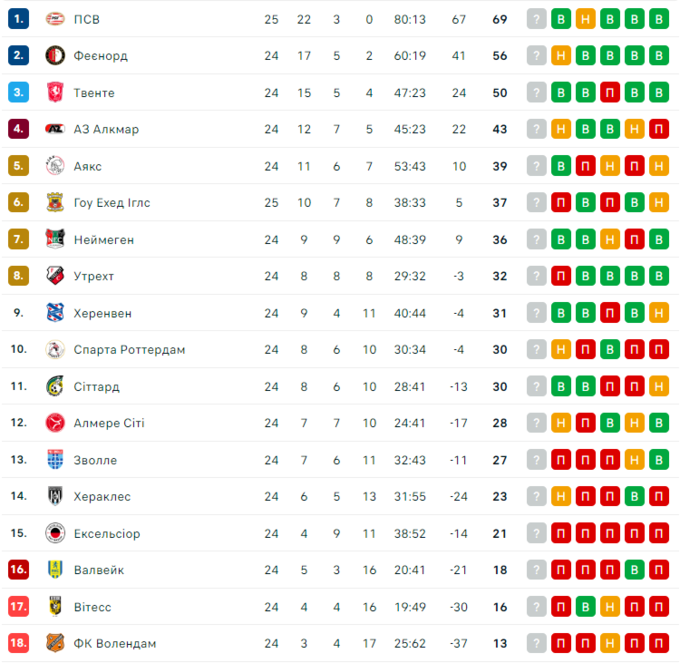Click the Утрехт club logo
Viewport: 680px width, 663px height.
pos(55,276)
